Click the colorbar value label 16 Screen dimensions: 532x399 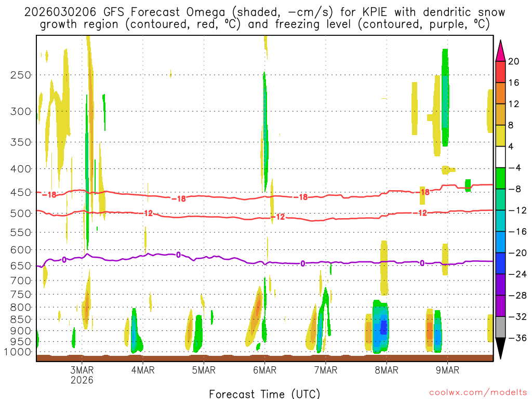pos(514,83)
